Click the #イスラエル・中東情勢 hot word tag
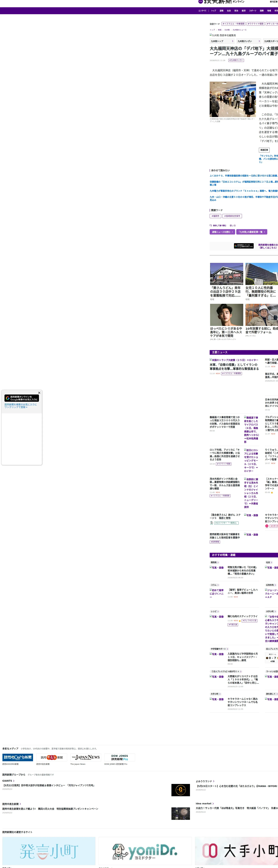This screenshot has height=868, width=278. (x=233, y=24)
